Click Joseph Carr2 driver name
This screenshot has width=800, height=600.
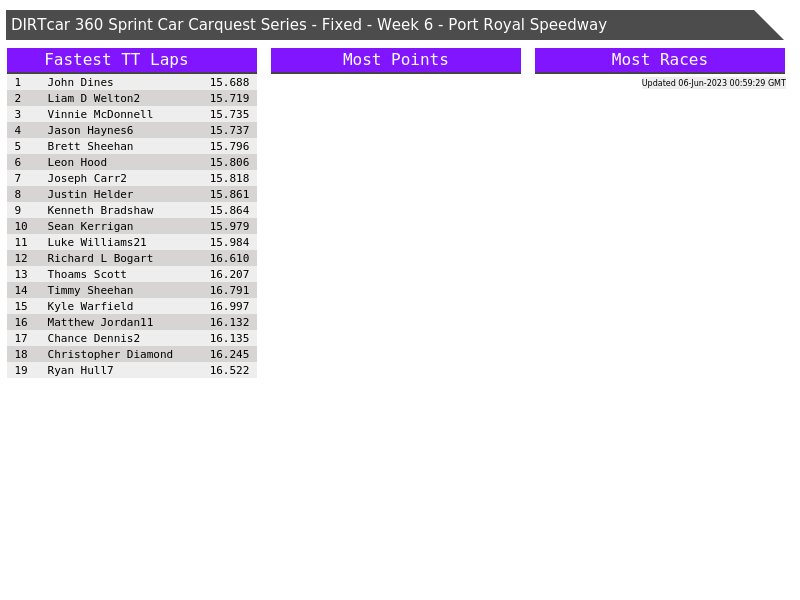(87, 178)
